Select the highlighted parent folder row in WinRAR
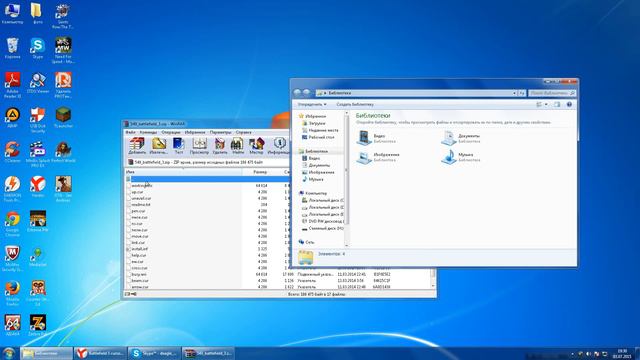The width and height of the screenshot is (640, 360). pyautogui.click(x=207, y=179)
